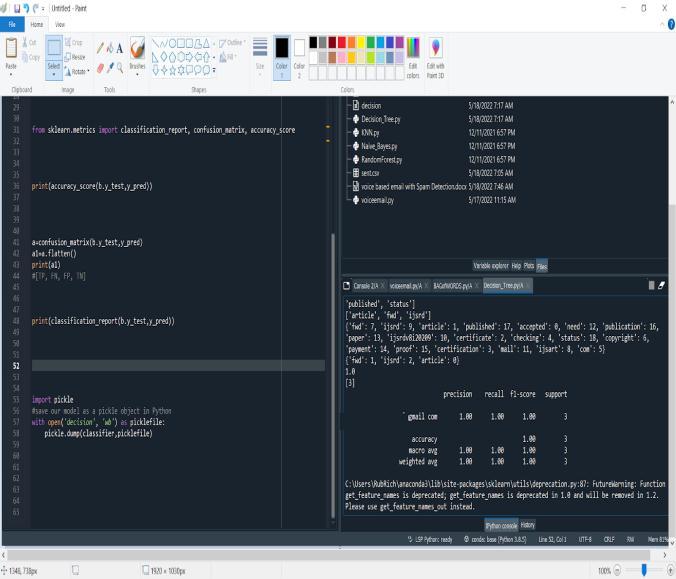Open the Select options dropdown arrow

coord(54,75)
